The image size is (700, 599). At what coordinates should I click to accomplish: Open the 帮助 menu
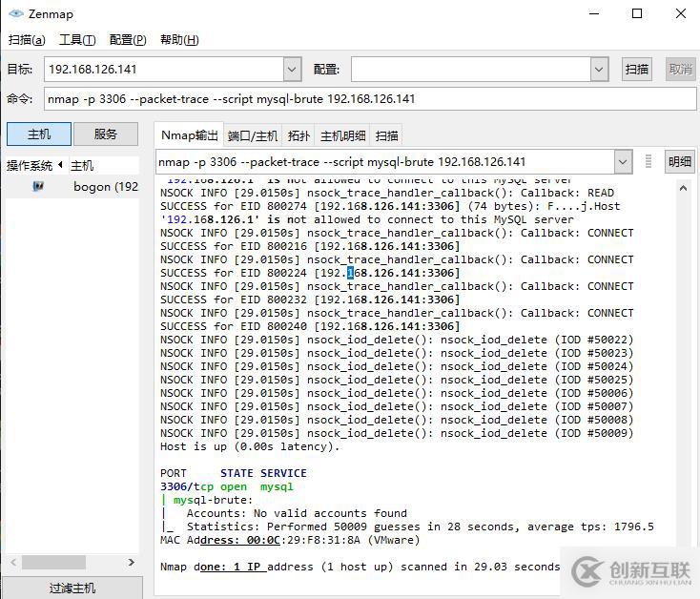179,39
